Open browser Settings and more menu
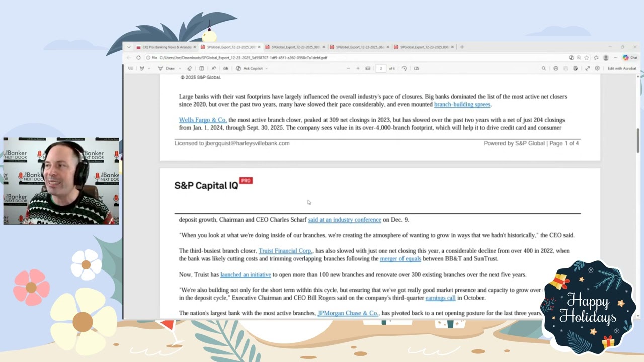The width and height of the screenshot is (644, 362). pos(615,58)
